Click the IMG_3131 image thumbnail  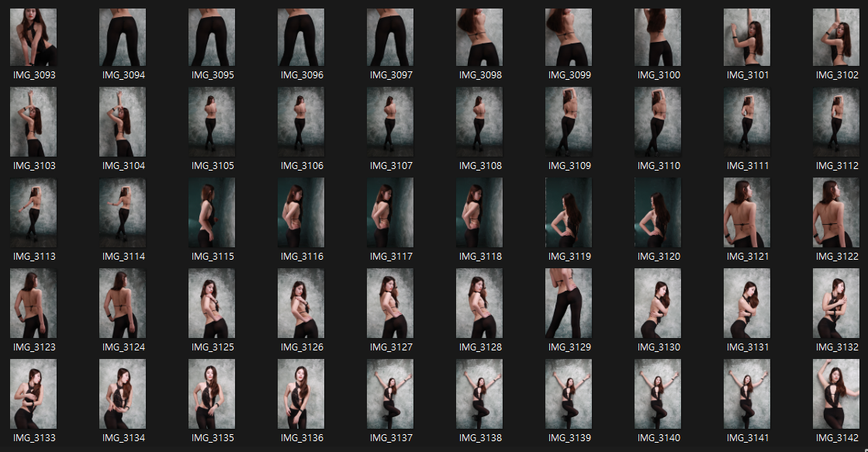(747, 303)
